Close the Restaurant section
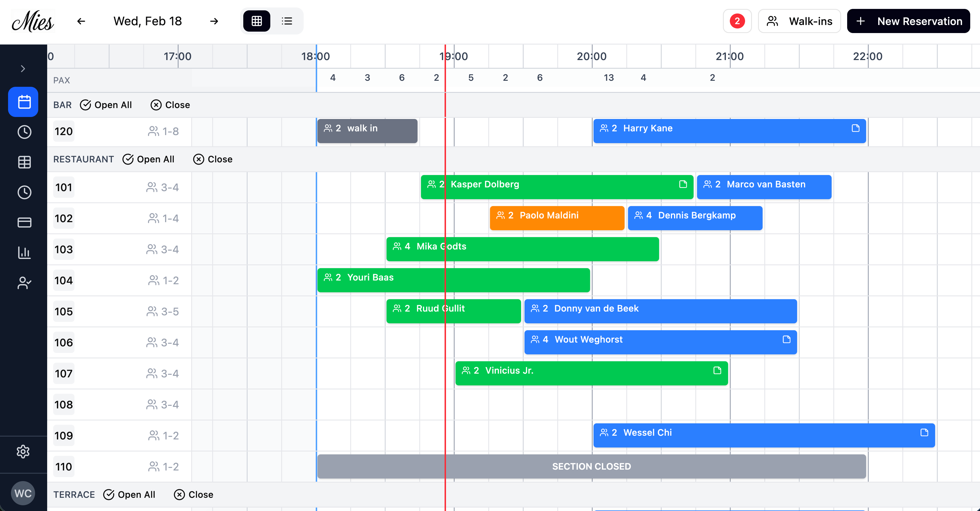Viewport: 980px width, 511px height. (x=213, y=159)
